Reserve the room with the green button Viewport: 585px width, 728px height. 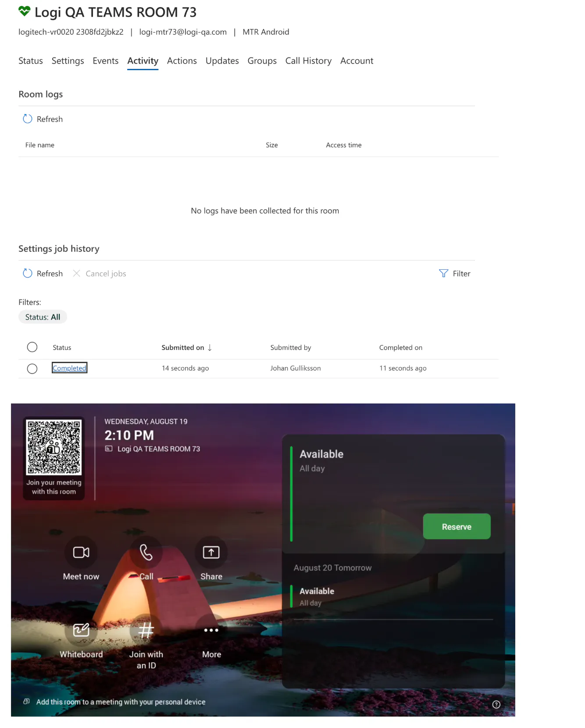457,526
